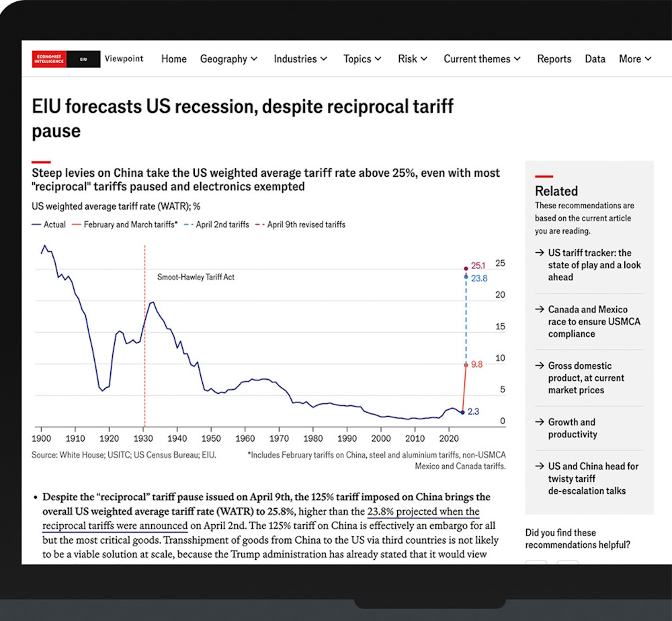Viewport: 672px width, 621px height.
Task: Open the US tariff tracker related article
Action: point(595,265)
